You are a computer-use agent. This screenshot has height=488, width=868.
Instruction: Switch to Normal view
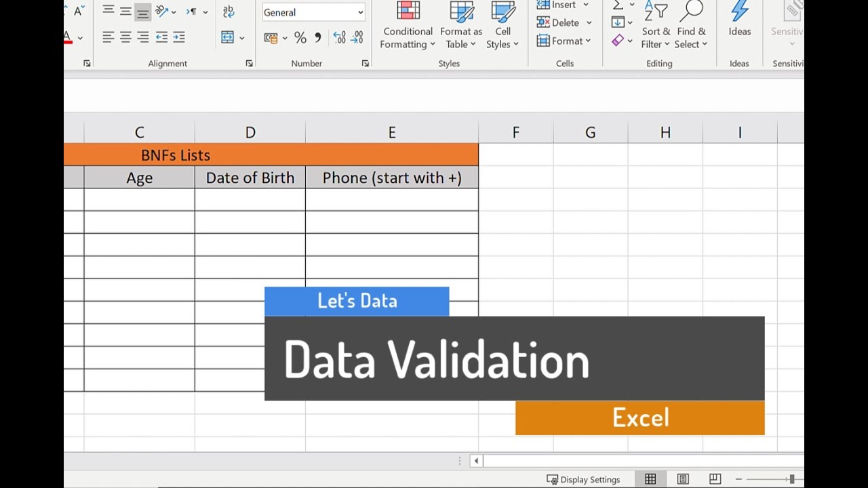[650, 479]
